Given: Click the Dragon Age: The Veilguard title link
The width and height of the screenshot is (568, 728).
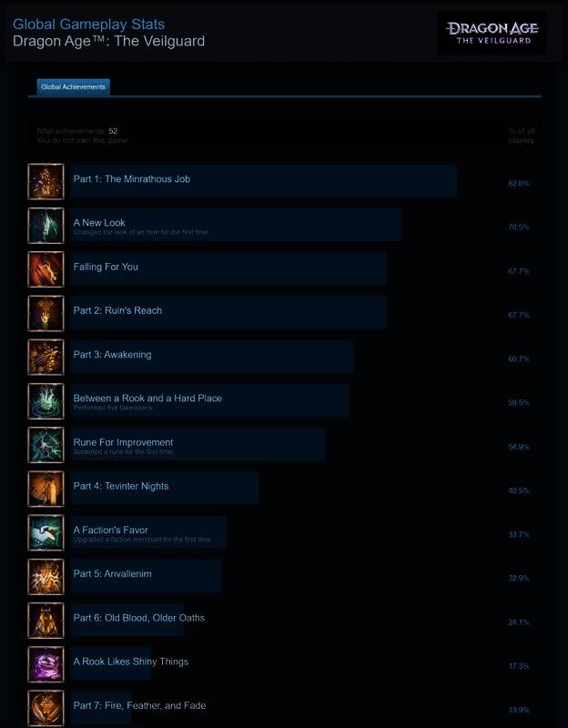Looking at the screenshot, I should [x=108, y=41].
